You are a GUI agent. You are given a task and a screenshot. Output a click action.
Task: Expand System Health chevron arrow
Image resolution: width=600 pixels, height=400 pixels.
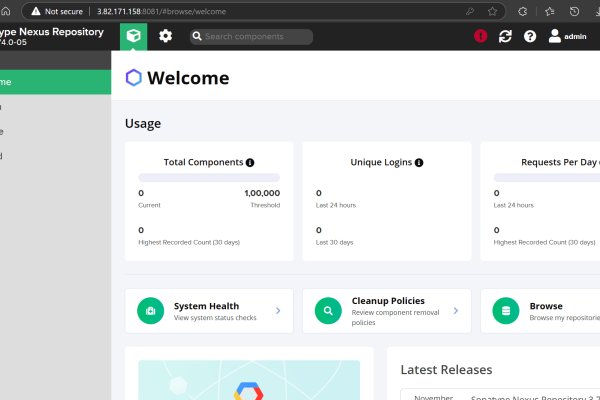click(x=278, y=311)
